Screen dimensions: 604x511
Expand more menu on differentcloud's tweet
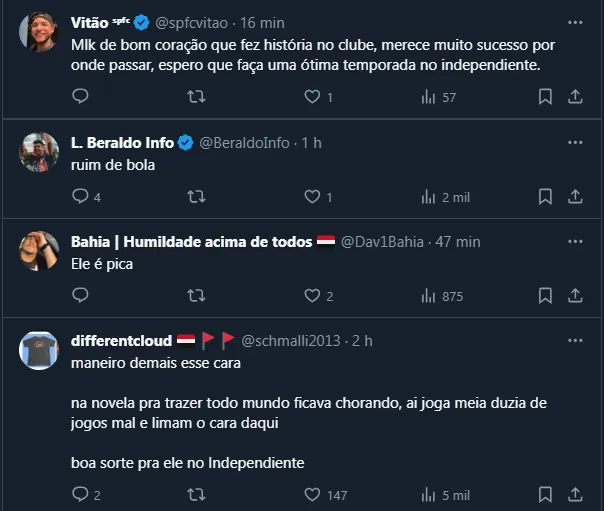(x=575, y=340)
